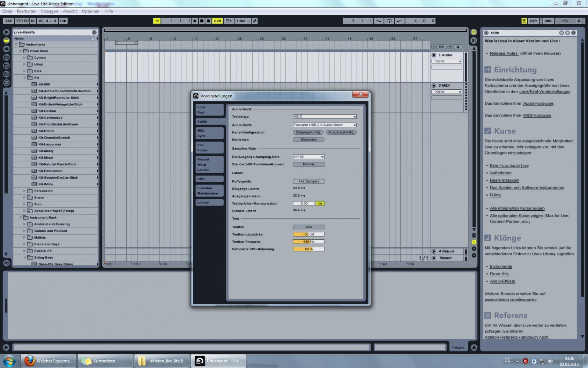Adjust the Testton-Frequenz 440 Hz slider
This screenshot has width=588, height=368.
(x=309, y=242)
